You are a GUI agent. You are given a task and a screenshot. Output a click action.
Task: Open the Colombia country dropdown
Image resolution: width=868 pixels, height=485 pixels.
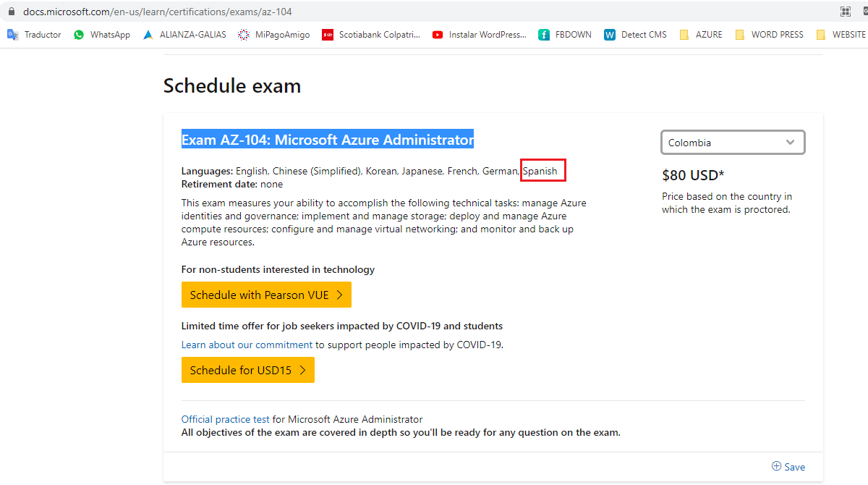(x=733, y=143)
